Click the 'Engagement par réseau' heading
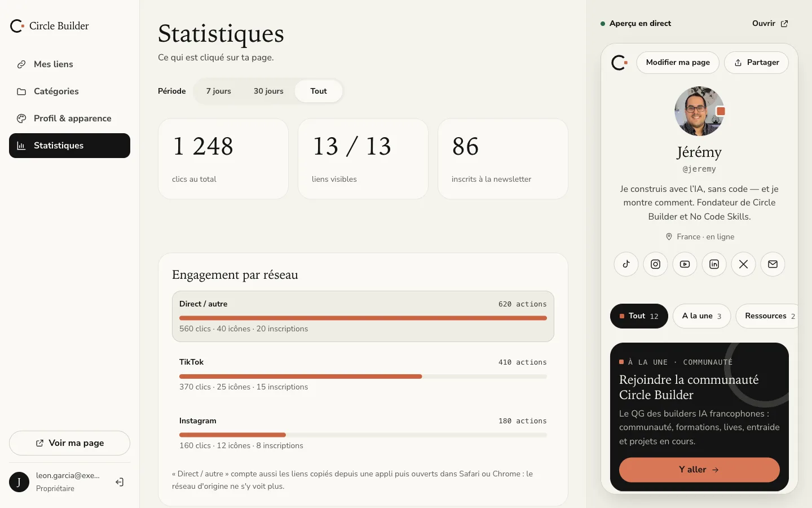Screen dimensions: 812x508 pyautogui.click(x=235, y=275)
